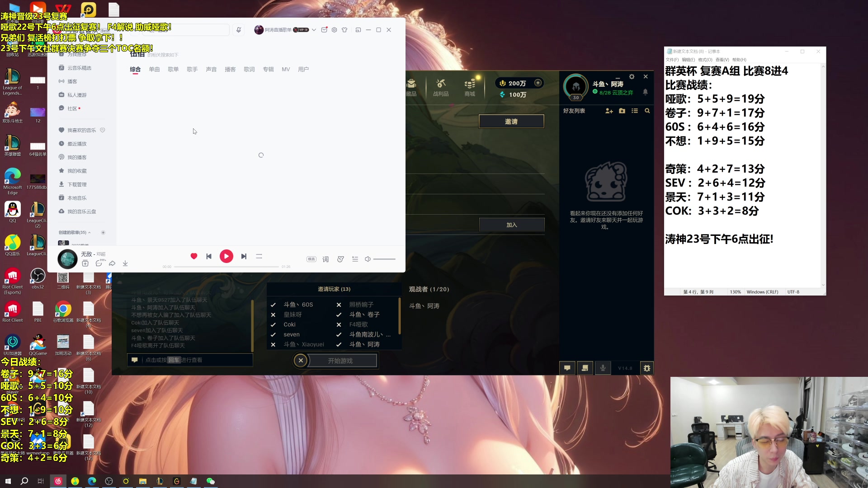Viewport: 868px width, 488px height.
Task: Open the 格式(O) menu in Notepad
Action: 705,60
